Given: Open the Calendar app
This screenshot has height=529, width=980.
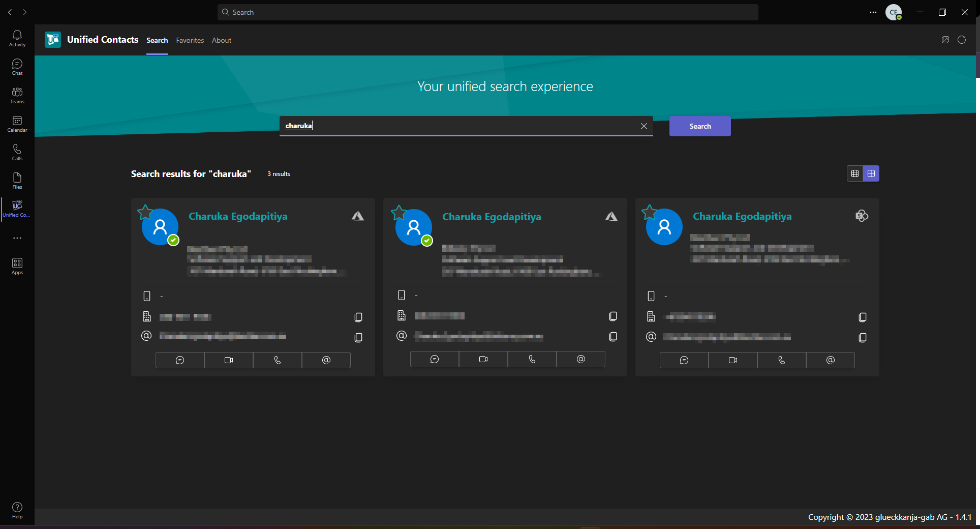Looking at the screenshot, I should click(17, 124).
